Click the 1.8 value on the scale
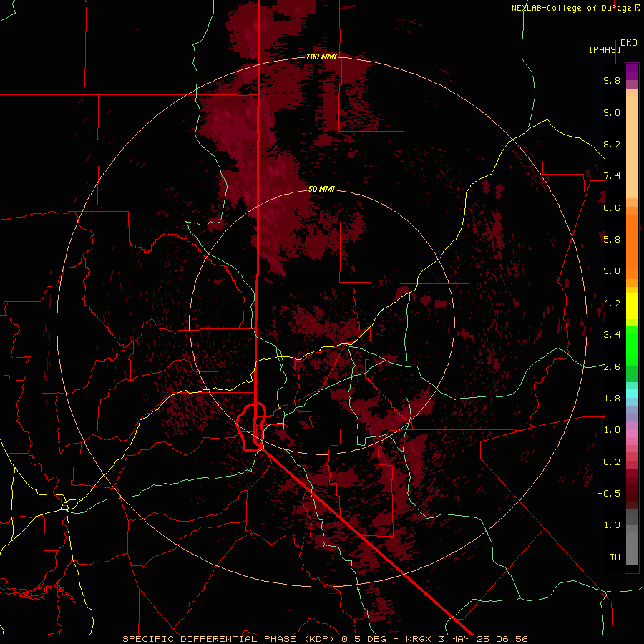Screen dimensions: 644x644 [612, 399]
